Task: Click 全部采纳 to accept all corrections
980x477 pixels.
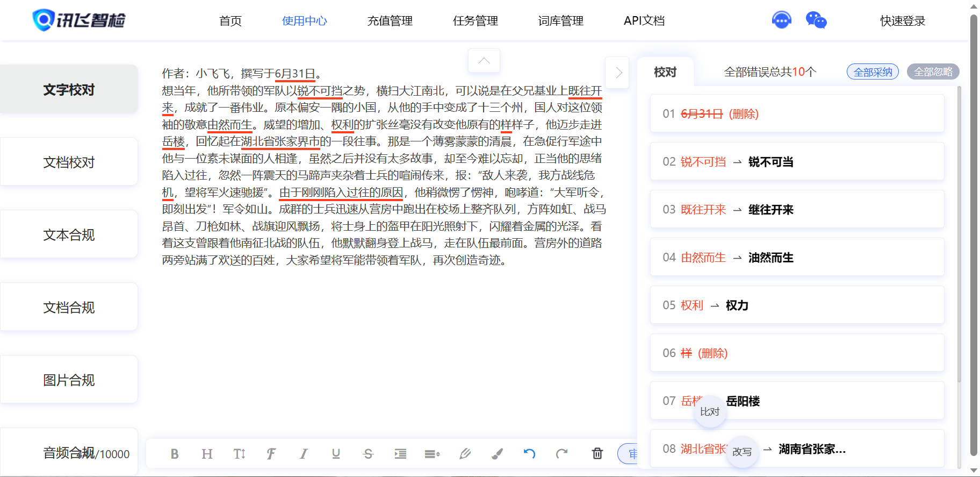Action: click(873, 72)
